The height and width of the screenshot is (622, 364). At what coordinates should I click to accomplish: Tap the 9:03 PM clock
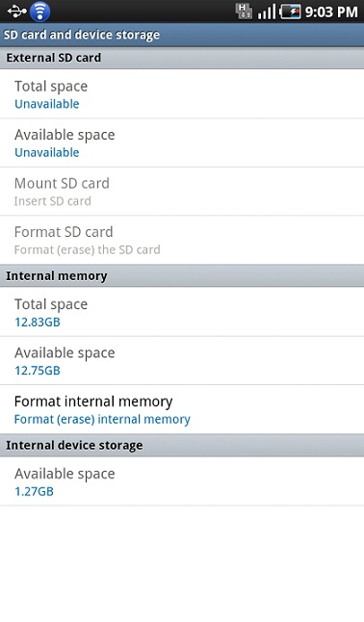click(331, 12)
